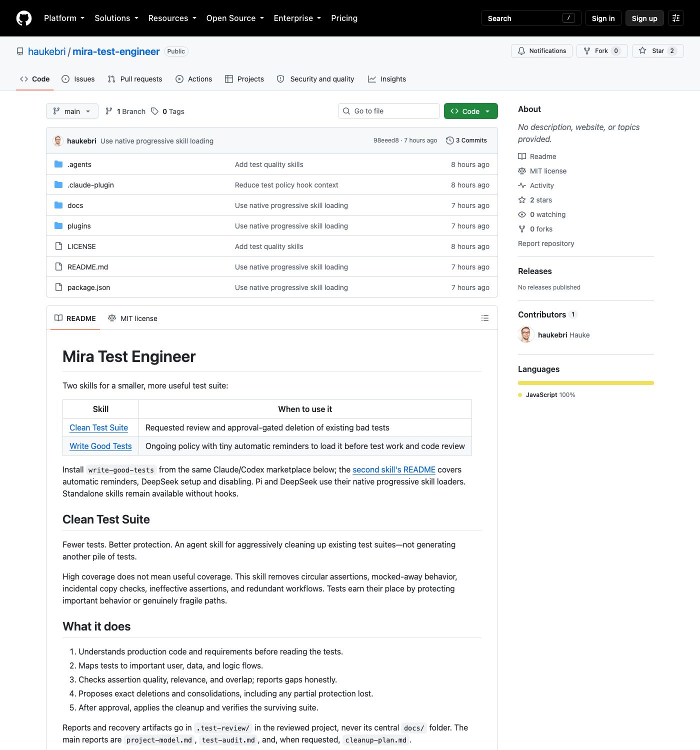This screenshot has height=750, width=700.
Task: Click Report repository link
Action: pos(546,243)
